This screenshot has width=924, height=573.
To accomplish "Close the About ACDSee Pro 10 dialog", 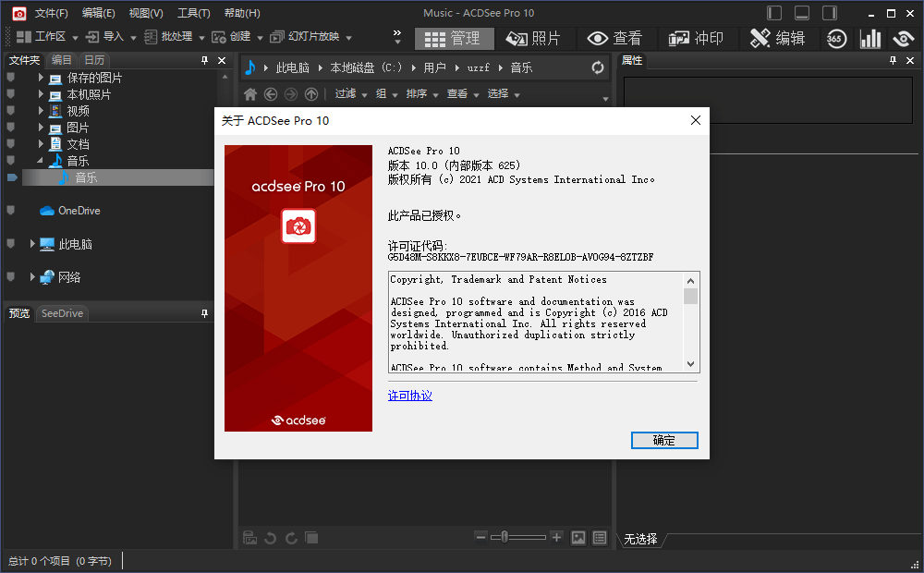I will (x=696, y=120).
